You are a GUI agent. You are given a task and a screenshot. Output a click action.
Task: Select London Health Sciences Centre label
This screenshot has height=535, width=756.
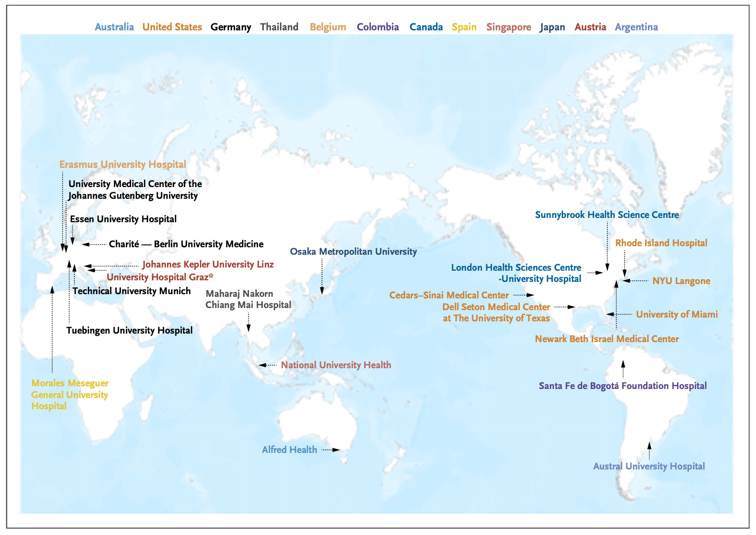[x=516, y=273]
